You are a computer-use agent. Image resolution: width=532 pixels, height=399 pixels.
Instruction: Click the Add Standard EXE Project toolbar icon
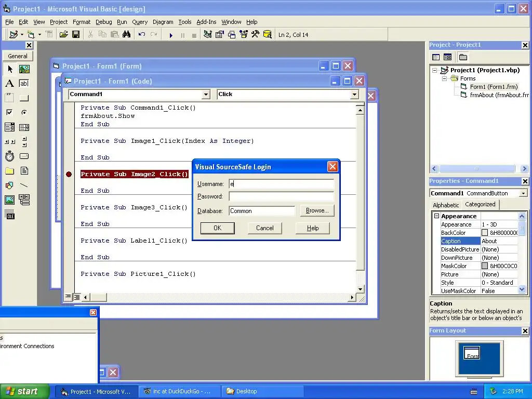coord(14,35)
